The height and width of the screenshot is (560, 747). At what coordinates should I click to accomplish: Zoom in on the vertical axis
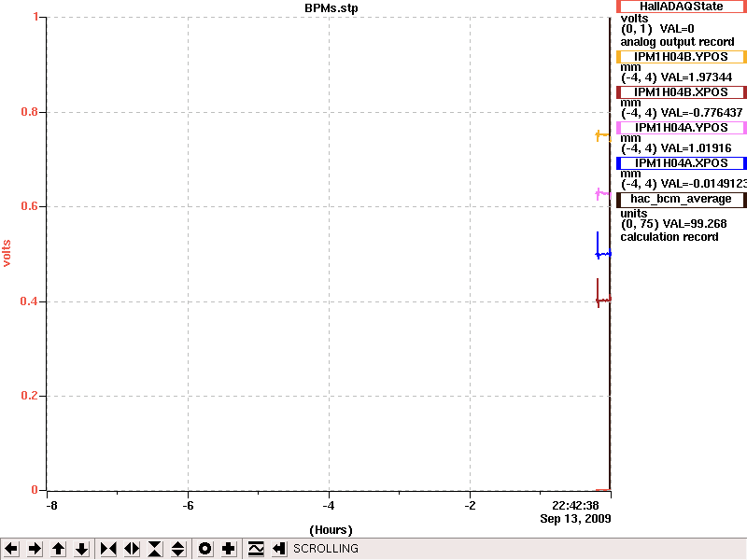tap(155, 549)
